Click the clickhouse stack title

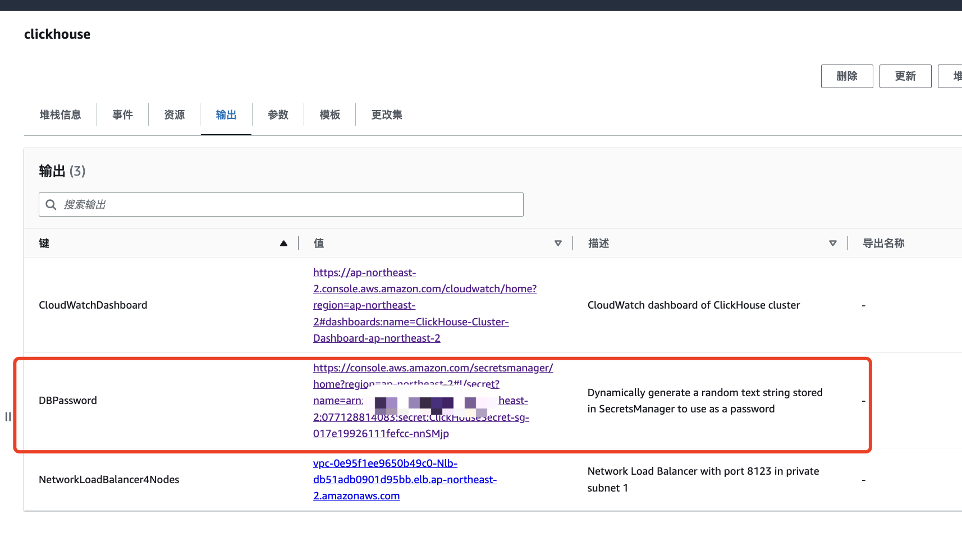57,34
